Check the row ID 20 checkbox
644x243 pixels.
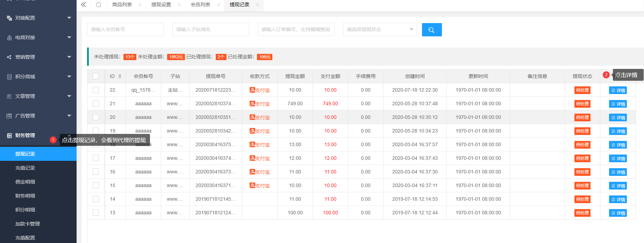pos(96,117)
